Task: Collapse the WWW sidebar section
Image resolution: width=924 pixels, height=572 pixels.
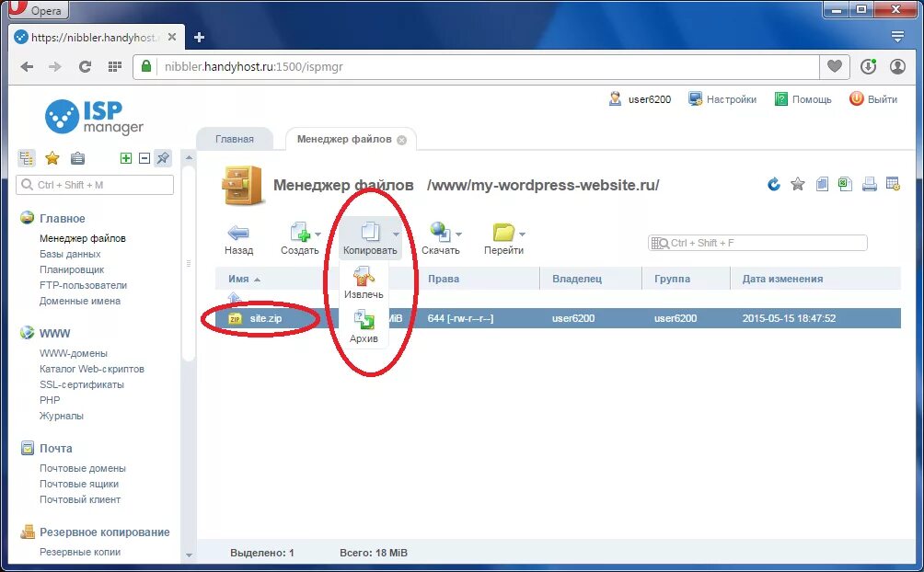Action: 55,334
